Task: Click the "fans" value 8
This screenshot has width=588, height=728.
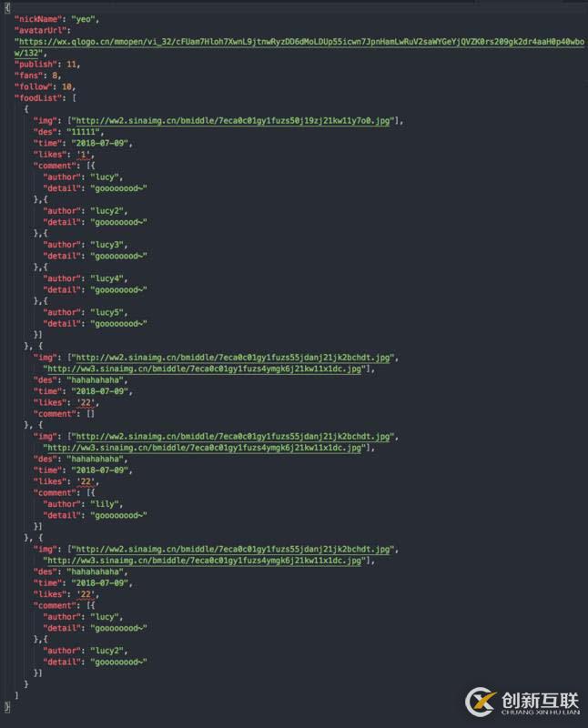Action: [x=55, y=76]
